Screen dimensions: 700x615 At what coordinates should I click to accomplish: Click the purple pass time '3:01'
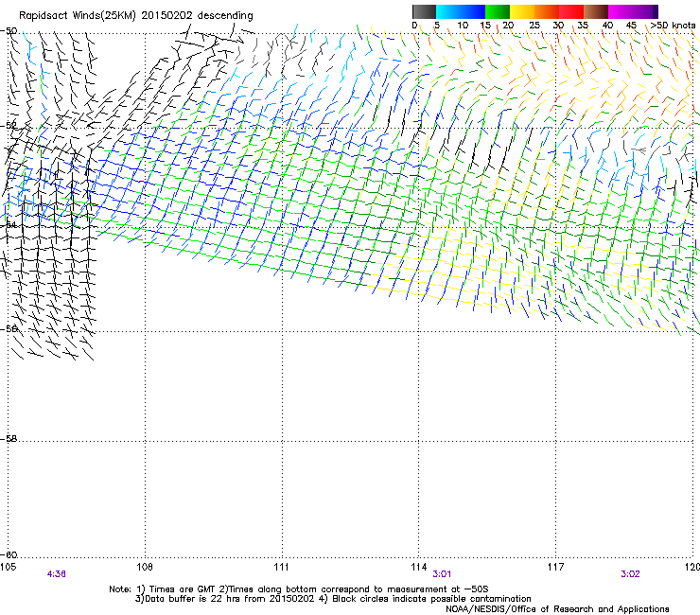point(442,574)
